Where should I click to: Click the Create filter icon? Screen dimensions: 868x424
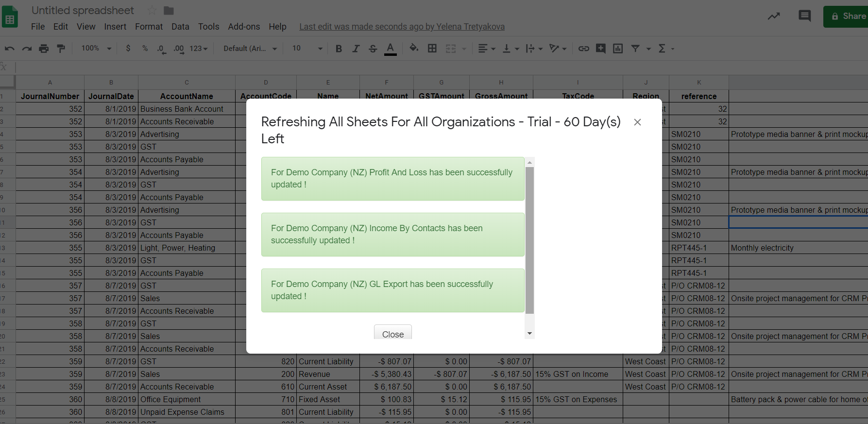[635, 48]
